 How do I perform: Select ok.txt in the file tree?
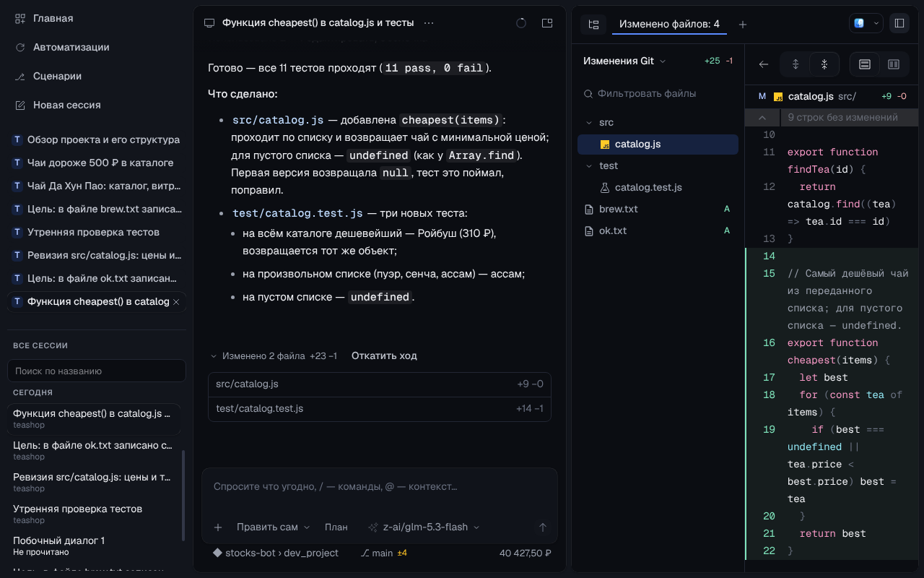pyautogui.click(x=658, y=230)
